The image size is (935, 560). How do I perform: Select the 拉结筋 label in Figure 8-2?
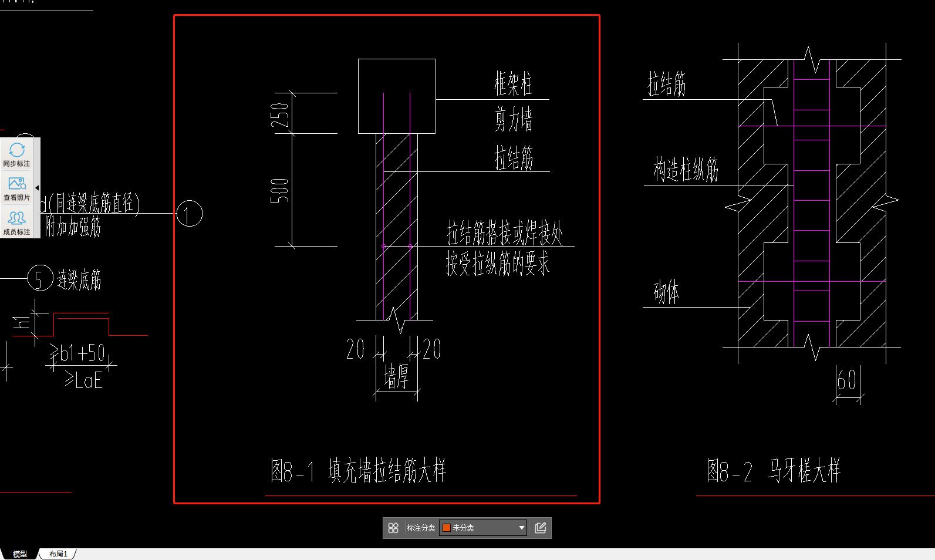click(667, 84)
